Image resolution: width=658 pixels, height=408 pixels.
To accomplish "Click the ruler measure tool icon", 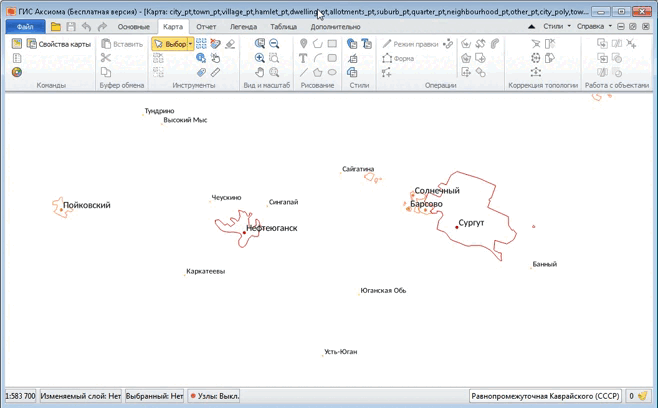I will click(x=215, y=72).
